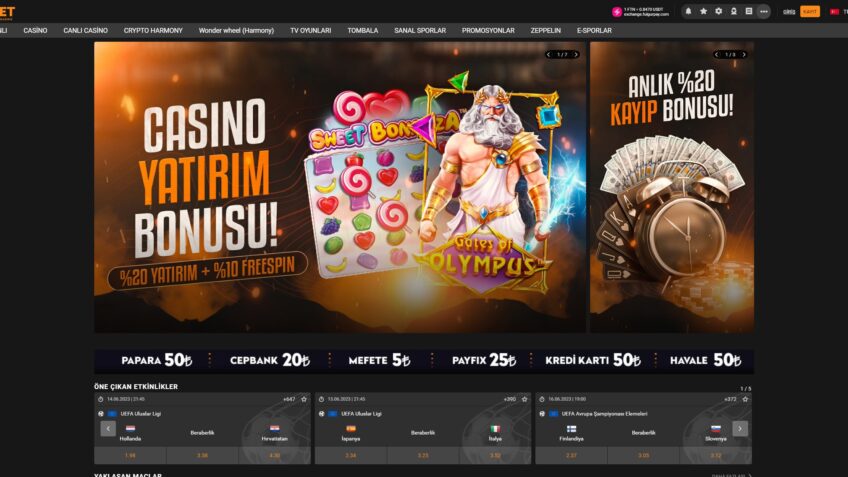Open settings gear icon in header
The height and width of the screenshot is (477, 848).
click(x=718, y=11)
